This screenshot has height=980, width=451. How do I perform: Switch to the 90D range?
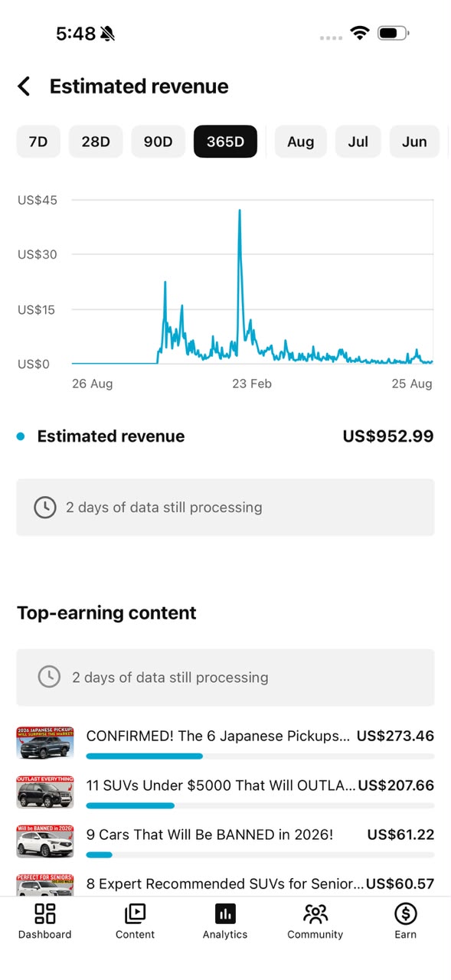(159, 142)
